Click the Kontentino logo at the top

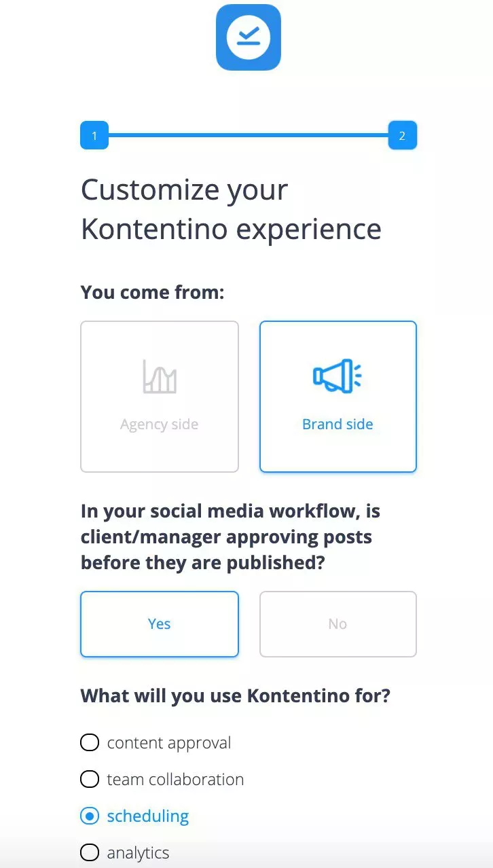click(x=248, y=38)
